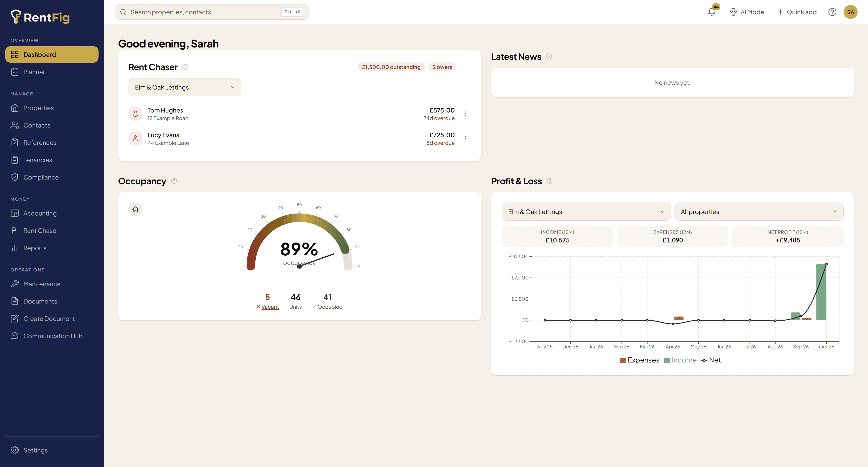Image resolution: width=868 pixels, height=467 pixels.
Task: Click the Reports bar chart icon
Action: click(x=15, y=248)
